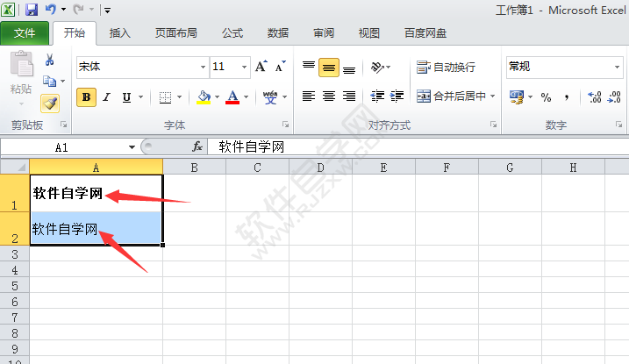Toggle Underline formatting

tap(126, 97)
